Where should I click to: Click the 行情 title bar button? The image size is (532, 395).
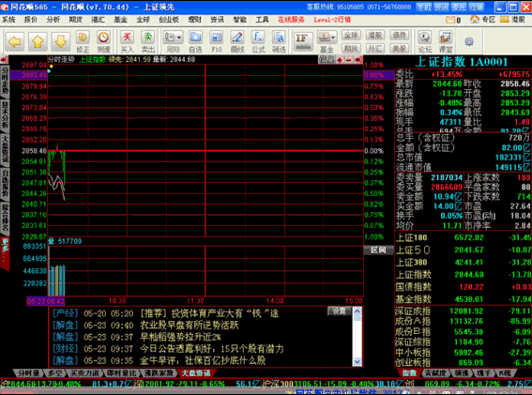coord(476,7)
